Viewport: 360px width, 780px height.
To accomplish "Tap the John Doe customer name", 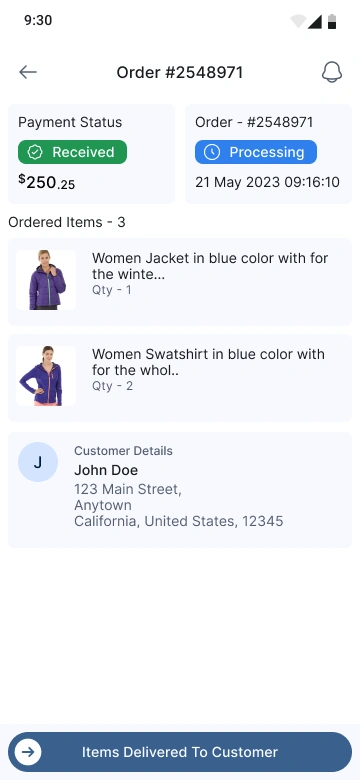I will pyautogui.click(x=106, y=470).
